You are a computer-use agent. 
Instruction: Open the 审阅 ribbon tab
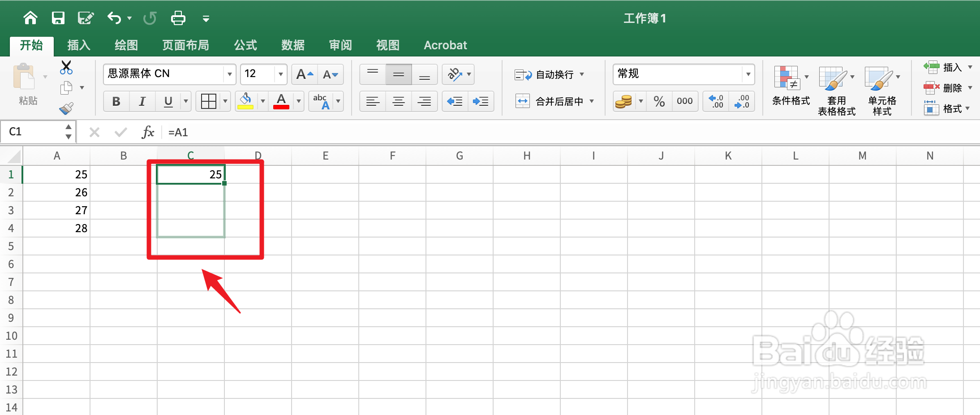pos(340,45)
